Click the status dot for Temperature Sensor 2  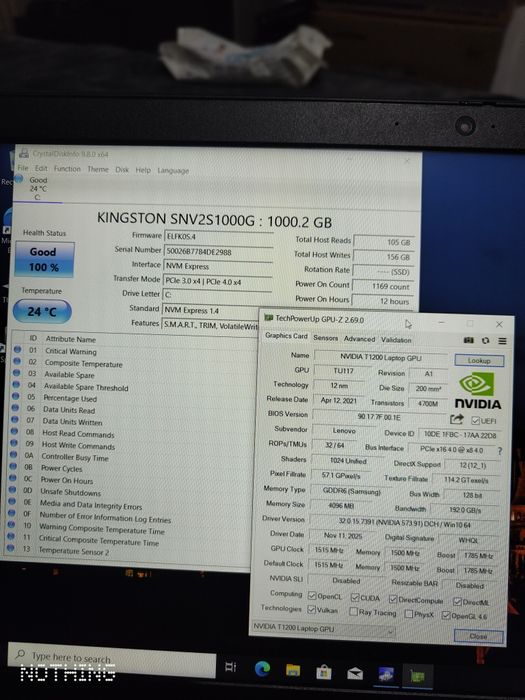pos(11,548)
